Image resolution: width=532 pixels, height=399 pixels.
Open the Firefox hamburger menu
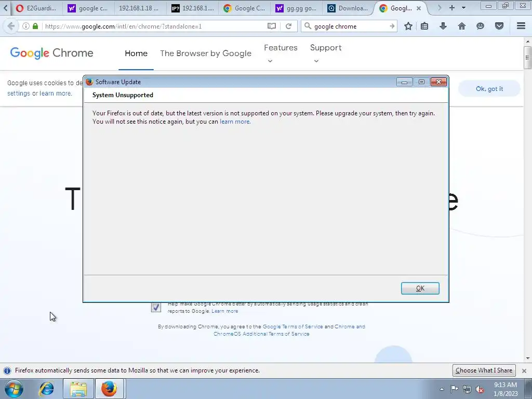(521, 26)
